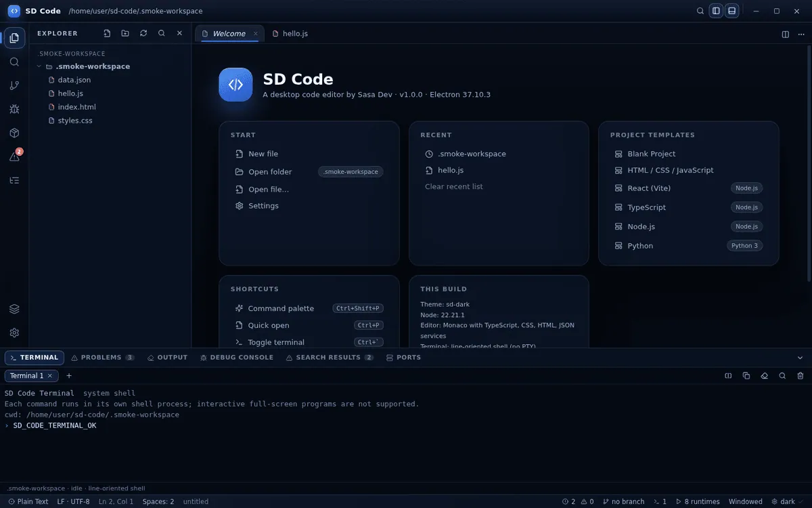Open the editor more actions ellipsis

[801, 34]
